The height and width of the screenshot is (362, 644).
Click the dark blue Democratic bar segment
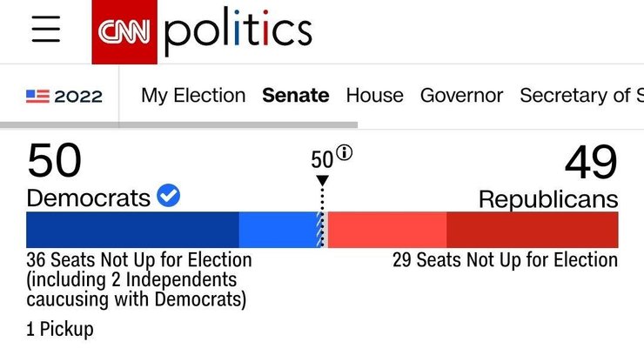pos(132,230)
